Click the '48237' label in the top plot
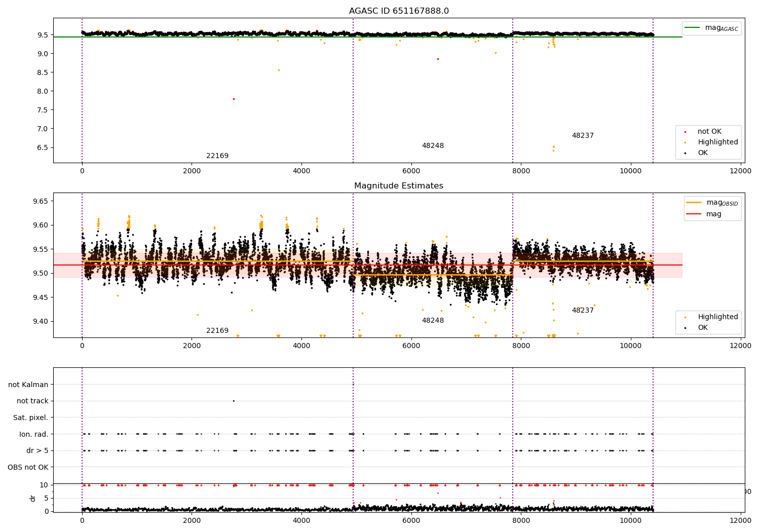The image size is (760, 532). (583, 136)
